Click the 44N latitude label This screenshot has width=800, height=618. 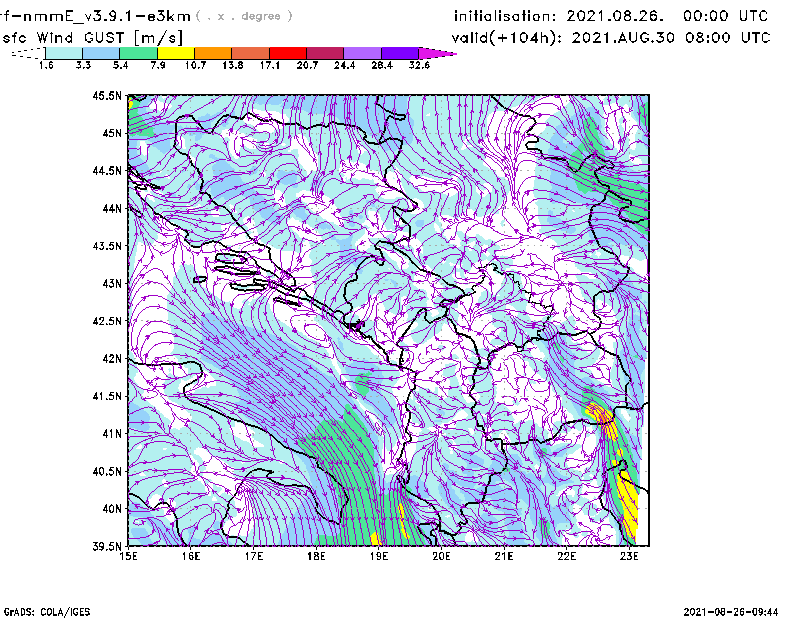(x=112, y=208)
